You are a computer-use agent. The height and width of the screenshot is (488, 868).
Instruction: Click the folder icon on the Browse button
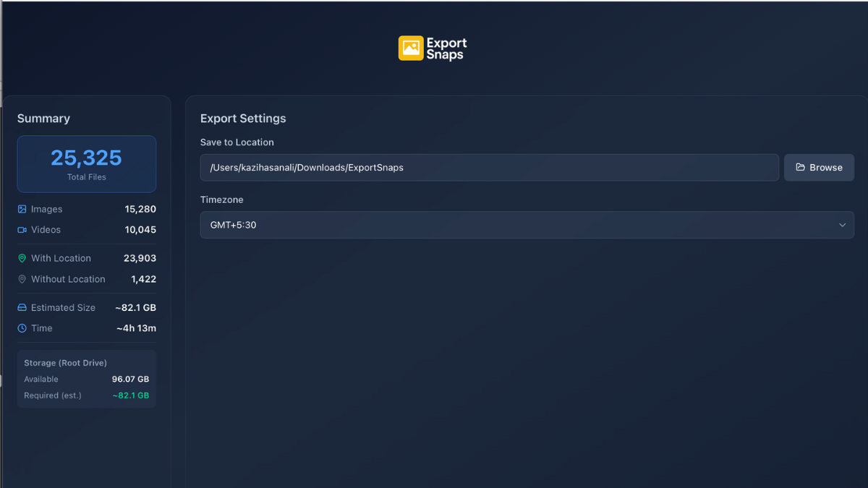pyautogui.click(x=801, y=167)
